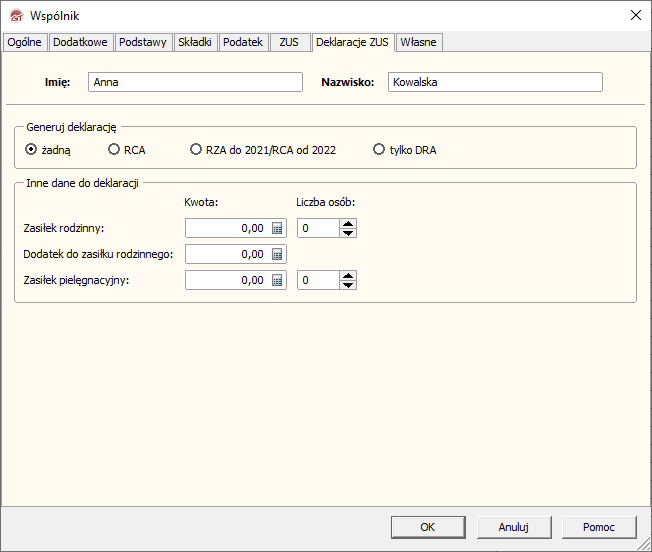Open the Podatek tab
The width and height of the screenshot is (652, 552).
243,42
